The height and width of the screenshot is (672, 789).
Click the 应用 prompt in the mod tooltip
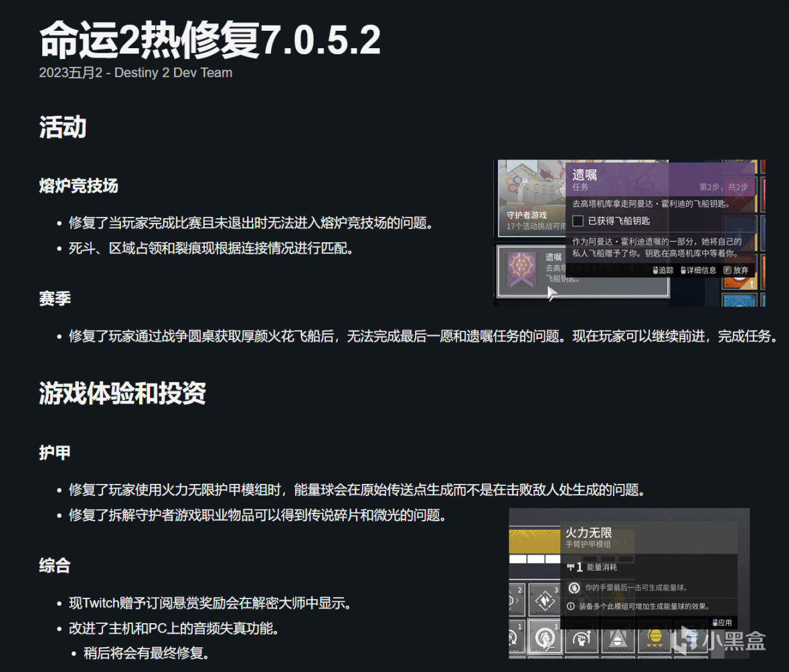tap(722, 622)
